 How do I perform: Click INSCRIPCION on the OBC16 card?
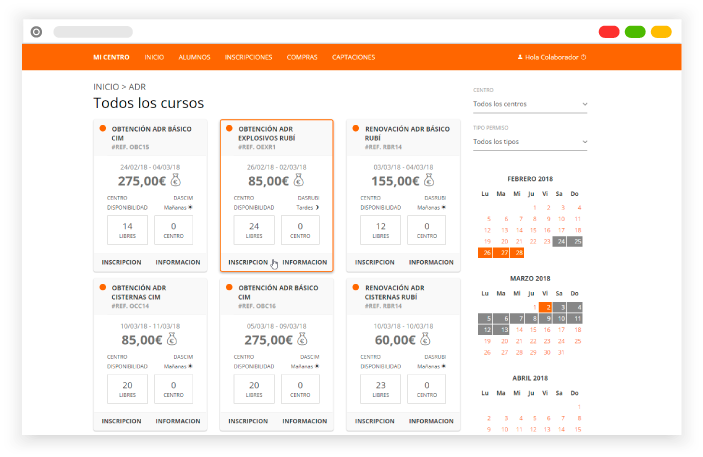[248, 421]
